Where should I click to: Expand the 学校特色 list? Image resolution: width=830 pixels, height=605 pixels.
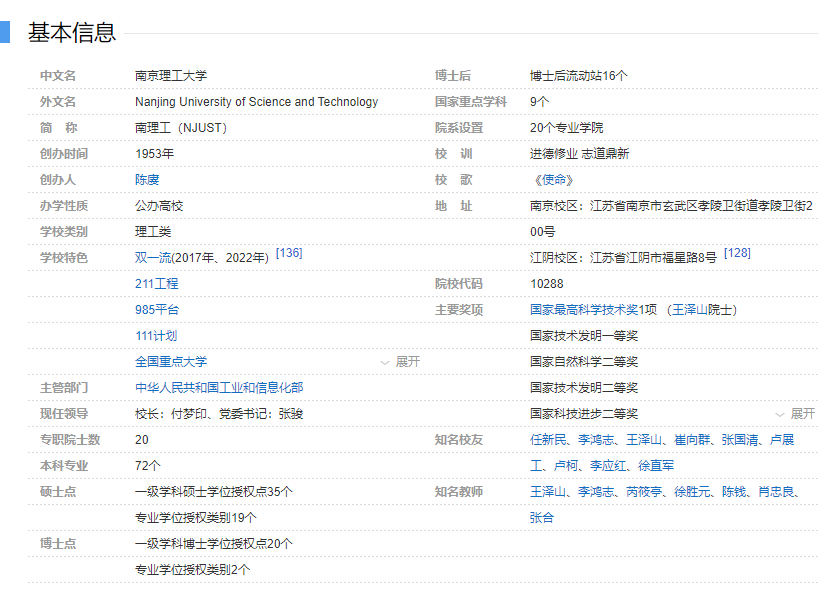(x=399, y=362)
